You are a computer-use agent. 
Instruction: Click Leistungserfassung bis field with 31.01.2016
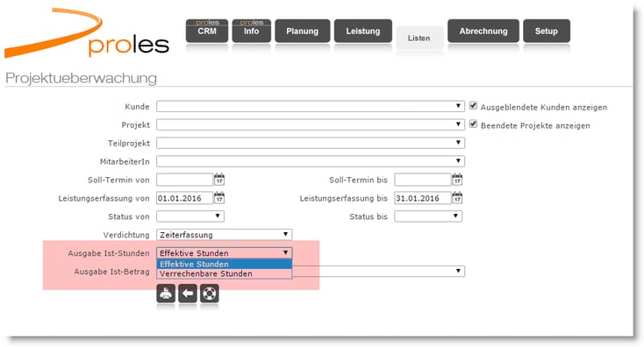coord(423,198)
